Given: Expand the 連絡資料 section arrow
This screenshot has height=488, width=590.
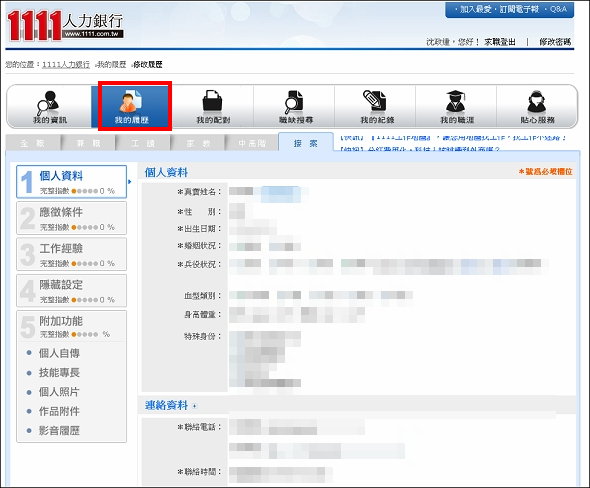Looking at the screenshot, I should (195, 406).
